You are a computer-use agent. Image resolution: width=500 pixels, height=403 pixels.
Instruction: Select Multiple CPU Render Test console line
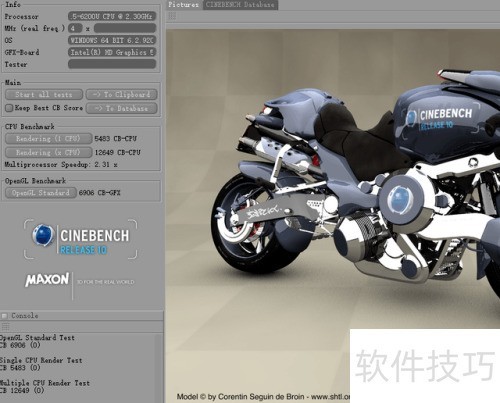45,383
